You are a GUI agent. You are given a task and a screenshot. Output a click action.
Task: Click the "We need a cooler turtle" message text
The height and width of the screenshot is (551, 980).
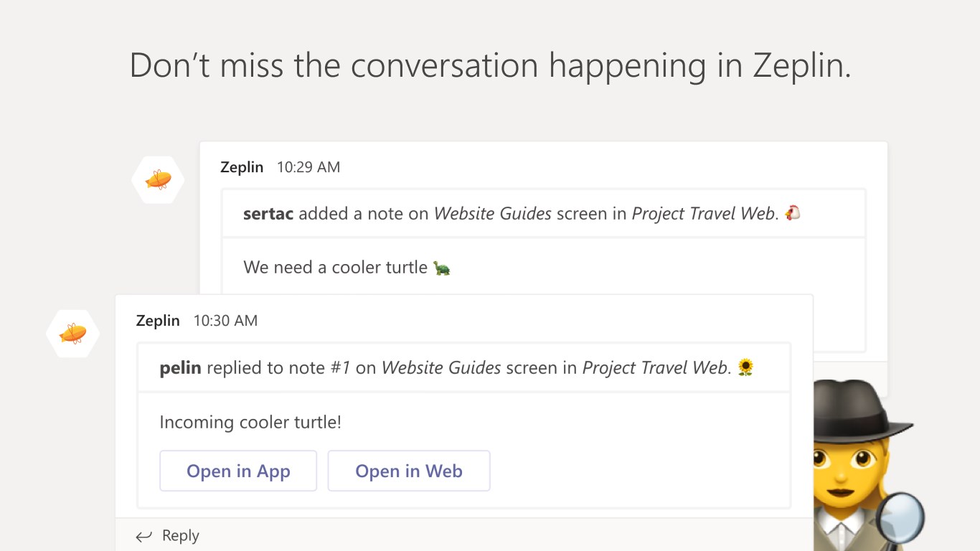335,268
